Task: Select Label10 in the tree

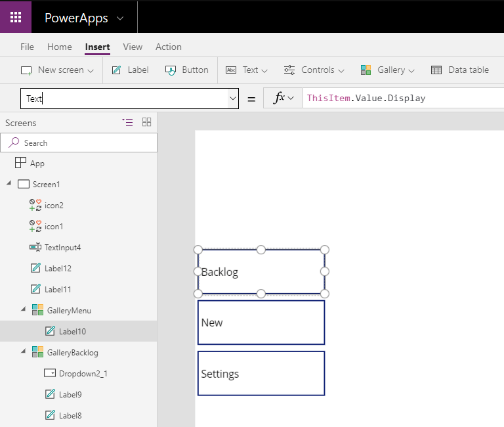Action: pos(72,332)
